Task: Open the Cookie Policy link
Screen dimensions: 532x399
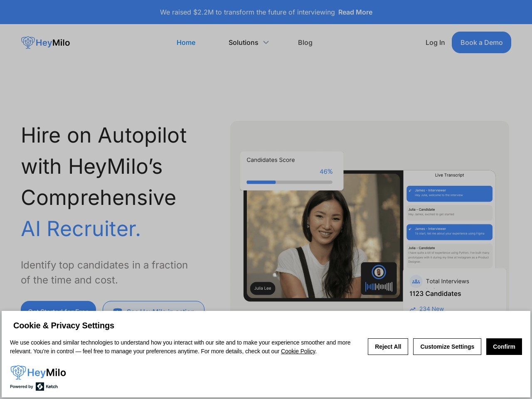Action: pyautogui.click(x=298, y=351)
